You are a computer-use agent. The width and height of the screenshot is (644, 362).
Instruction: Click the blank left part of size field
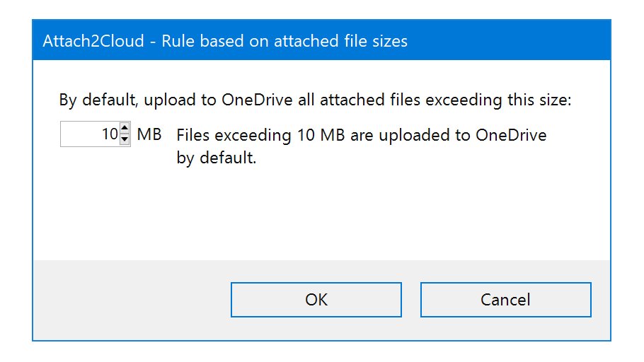pyautogui.click(x=81, y=134)
